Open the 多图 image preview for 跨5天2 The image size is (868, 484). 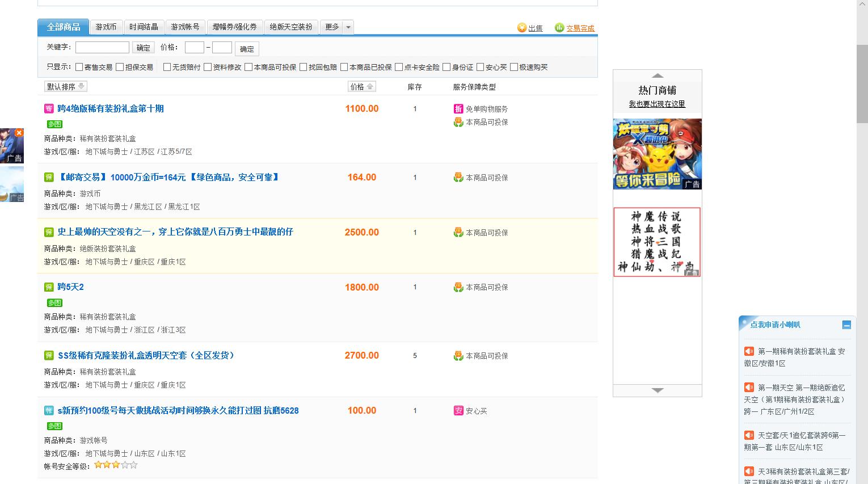[x=54, y=302]
